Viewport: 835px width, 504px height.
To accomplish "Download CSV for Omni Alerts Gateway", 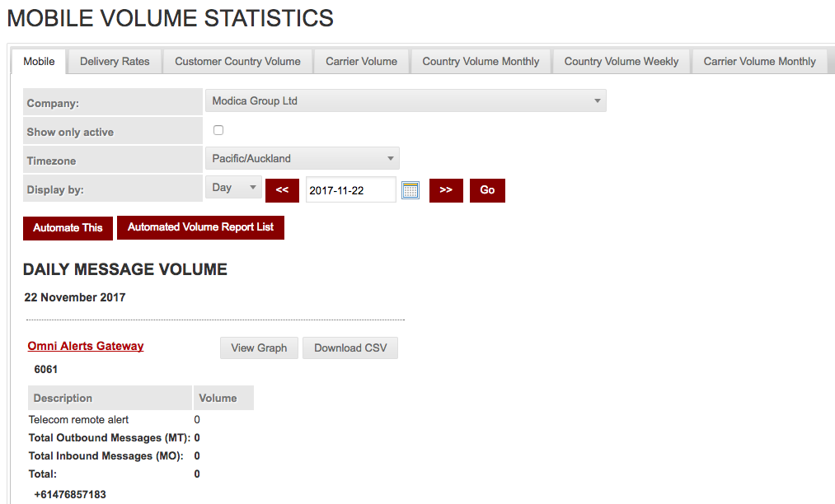I will 350,348.
